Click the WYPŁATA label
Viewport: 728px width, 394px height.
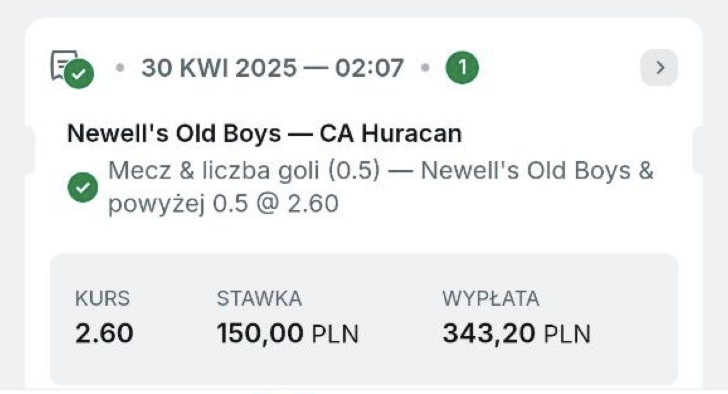click(x=491, y=298)
